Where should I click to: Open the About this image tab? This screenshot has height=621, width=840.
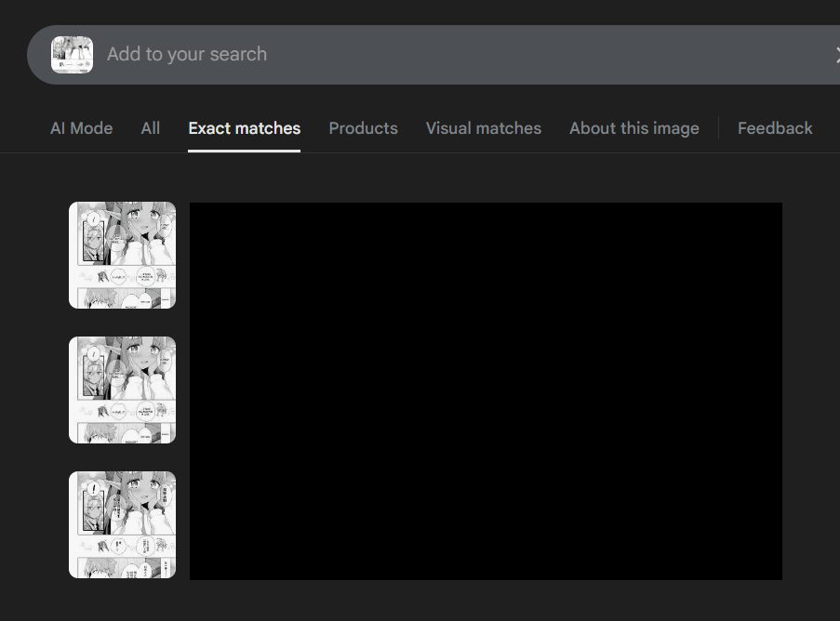pos(634,128)
